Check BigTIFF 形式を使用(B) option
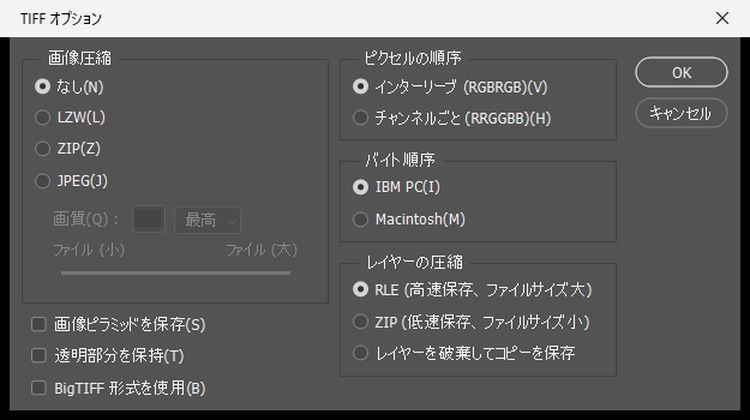Viewport: 750px width, 420px height. [x=39, y=388]
